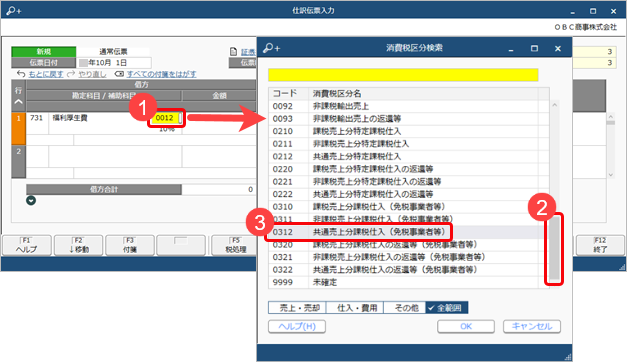Click the gray row 2 header
Screen dimensions: 627x362
18,161
